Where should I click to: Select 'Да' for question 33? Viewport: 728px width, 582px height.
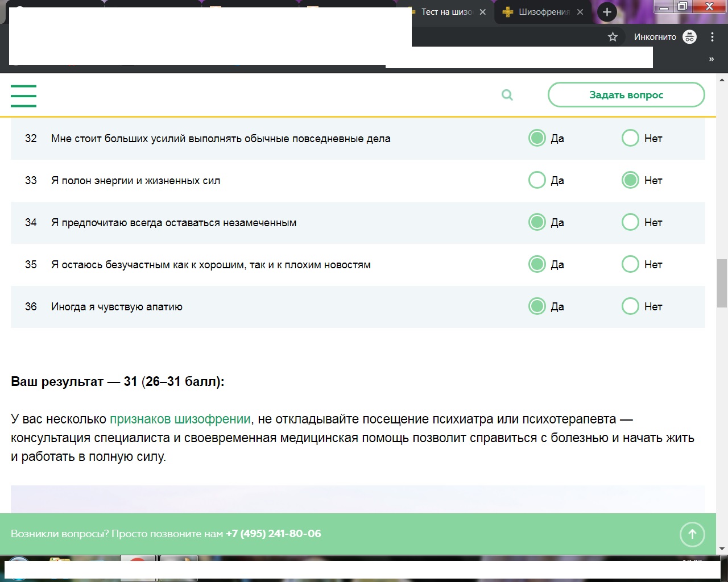(x=537, y=180)
